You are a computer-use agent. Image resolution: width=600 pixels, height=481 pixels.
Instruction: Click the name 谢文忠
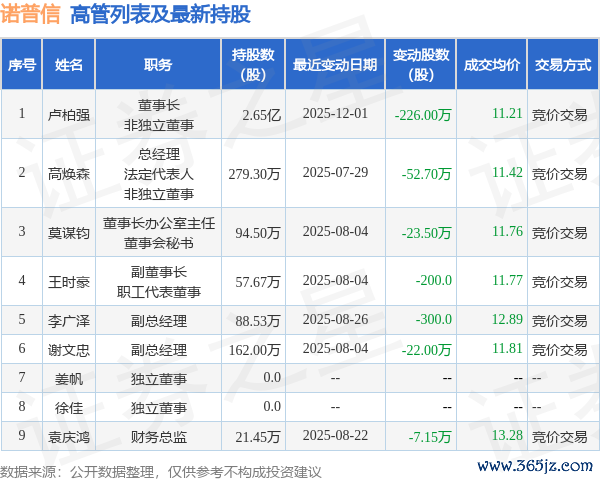point(69,350)
